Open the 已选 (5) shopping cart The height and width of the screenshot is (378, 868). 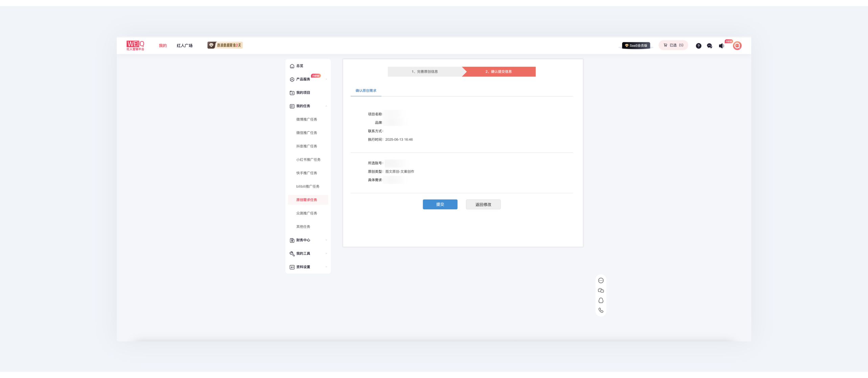point(673,45)
